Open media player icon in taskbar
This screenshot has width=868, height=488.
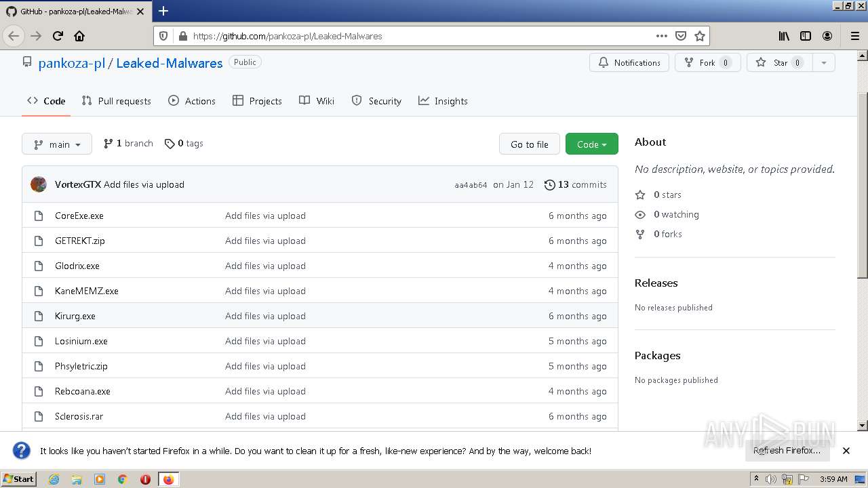100,479
